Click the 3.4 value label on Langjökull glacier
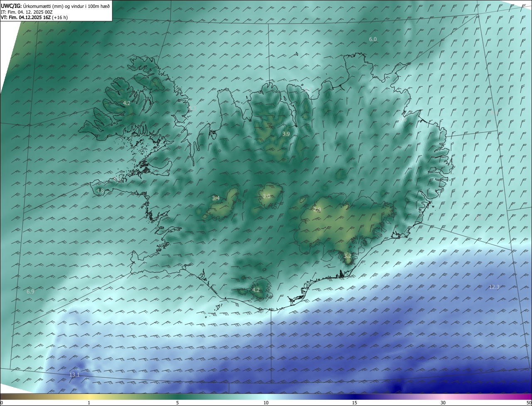 point(216,198)
